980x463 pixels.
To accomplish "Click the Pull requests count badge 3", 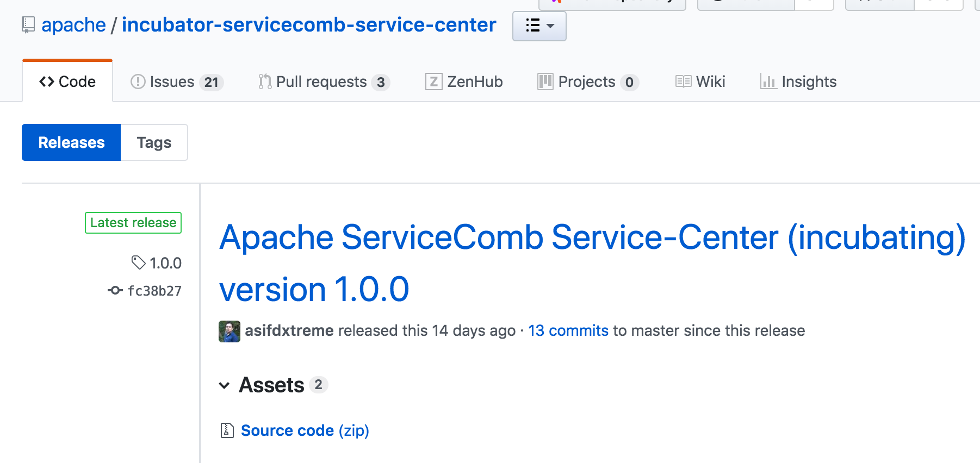I will (x=381, y=83).
